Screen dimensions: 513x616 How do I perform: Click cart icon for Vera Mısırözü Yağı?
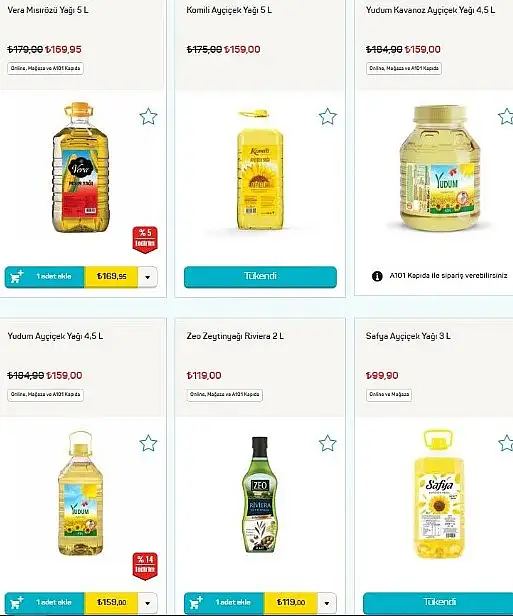click(x=17, y=277)
